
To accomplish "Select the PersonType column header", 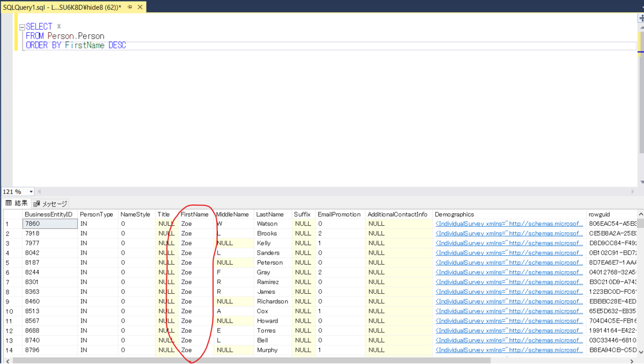I will [x=98, y=214].
